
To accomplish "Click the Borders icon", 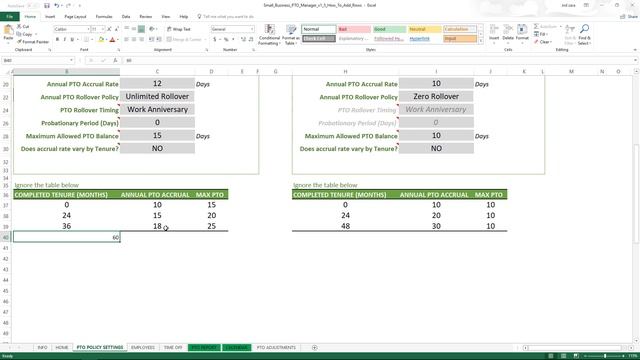I will tap(86, 40).
